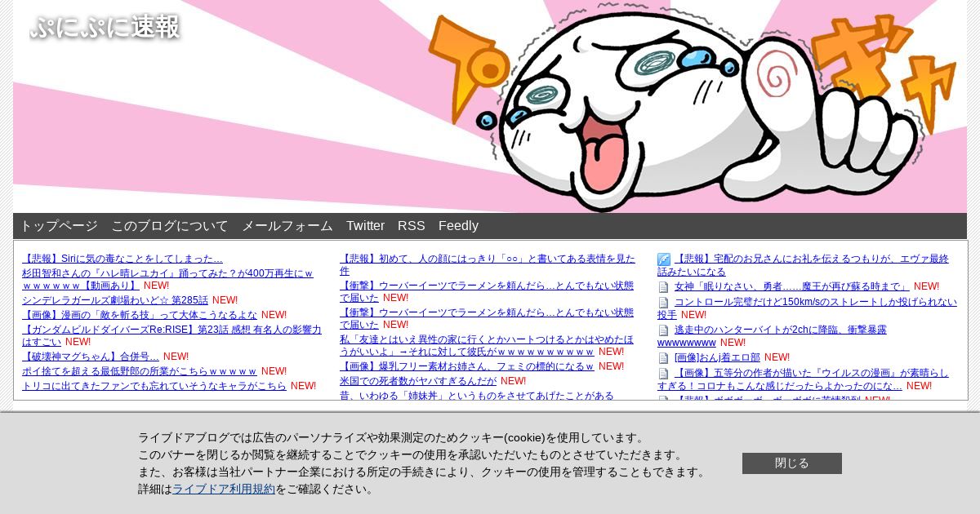980x514 pixels.
Task: Click the ぷにぷに速報 blog title
Action: pyautogui.click(x=105, y=27)
